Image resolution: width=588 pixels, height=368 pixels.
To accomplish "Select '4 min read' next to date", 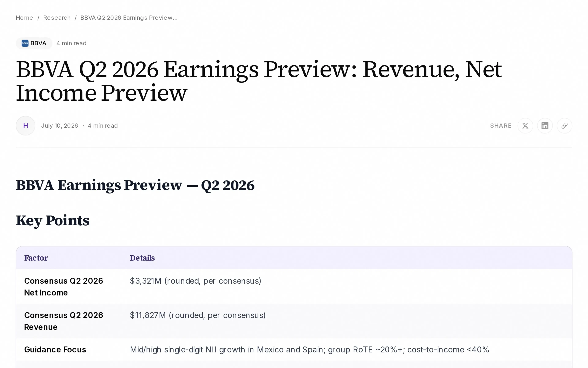I will tap(103, 126).
